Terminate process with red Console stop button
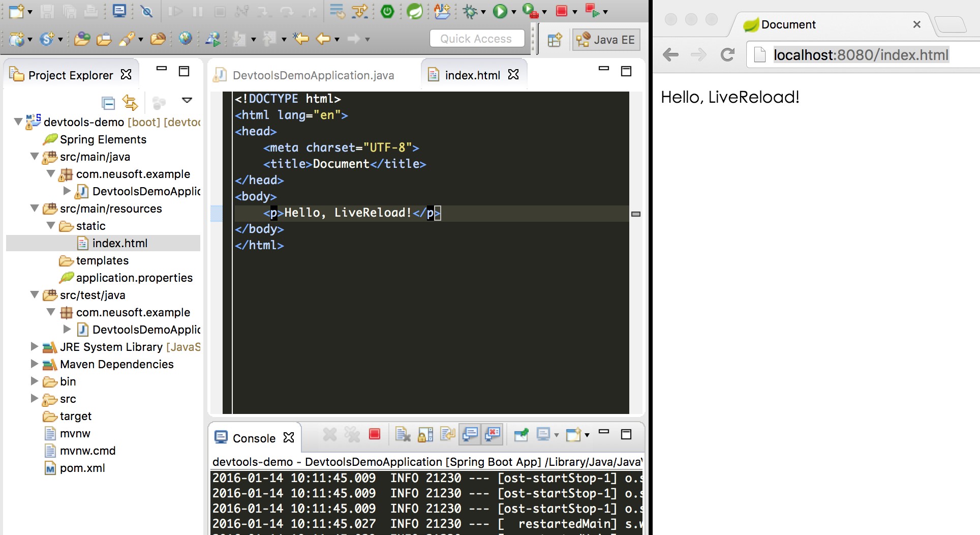The height and width of the screenshot is (535, 980). point(375,434)
